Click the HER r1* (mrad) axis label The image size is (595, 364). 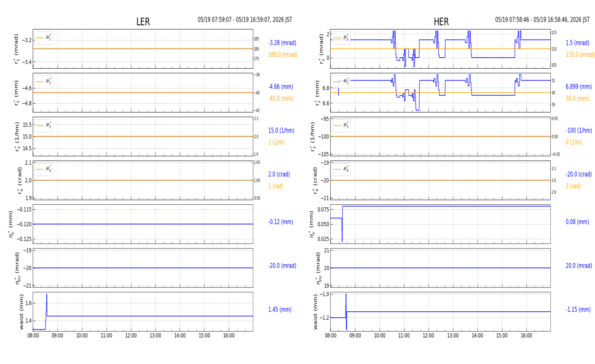pos(321,49)
